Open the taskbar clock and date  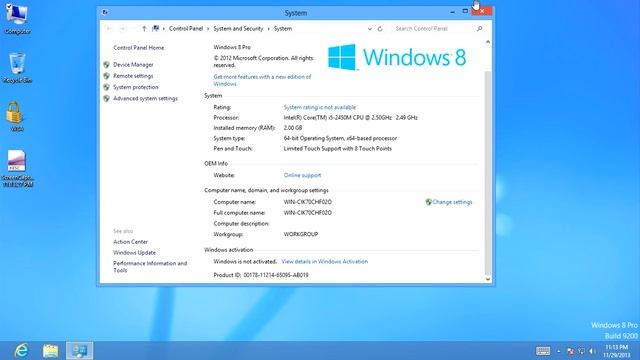tap(616, 351)
